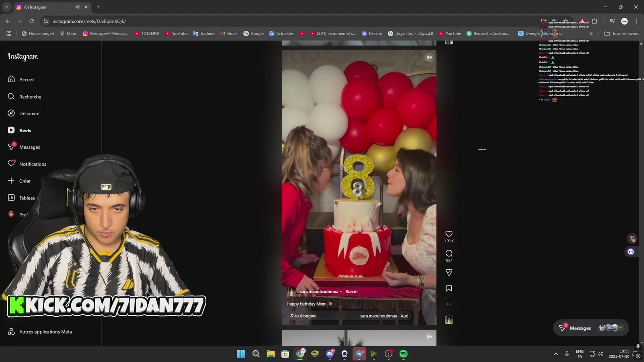Mute the Instagram tab's audio
Viewport: 644px width, 362px height.
(x=77, y=7)
